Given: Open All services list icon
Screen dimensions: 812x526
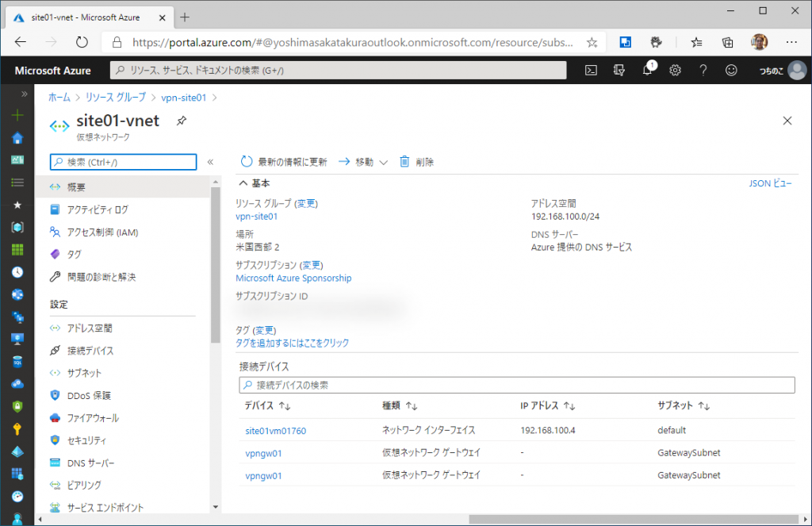Looking at the screenshot, I should pyautogui.click(x=17, y=182).
